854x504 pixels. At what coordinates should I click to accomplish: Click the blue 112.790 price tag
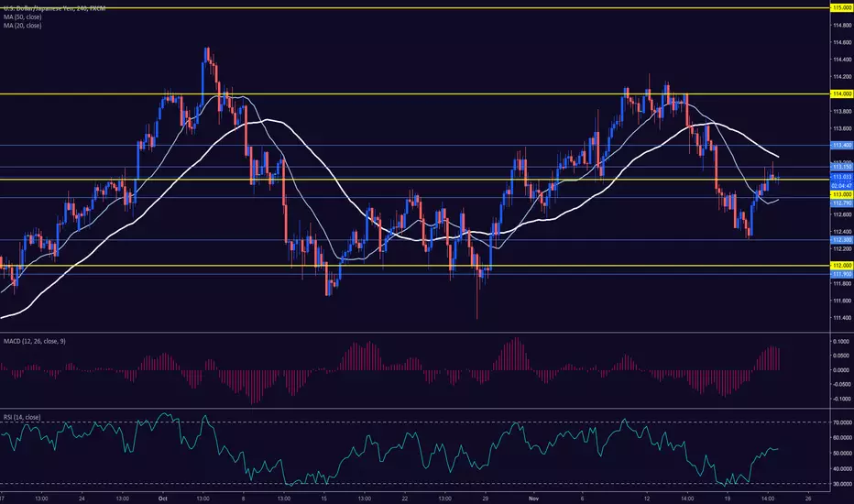841,203
